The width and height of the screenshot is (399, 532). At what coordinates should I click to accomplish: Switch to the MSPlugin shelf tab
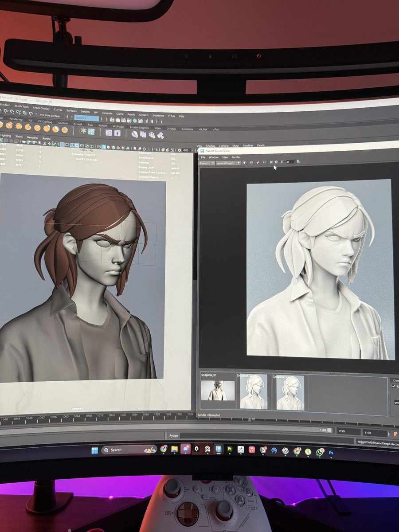118,126
